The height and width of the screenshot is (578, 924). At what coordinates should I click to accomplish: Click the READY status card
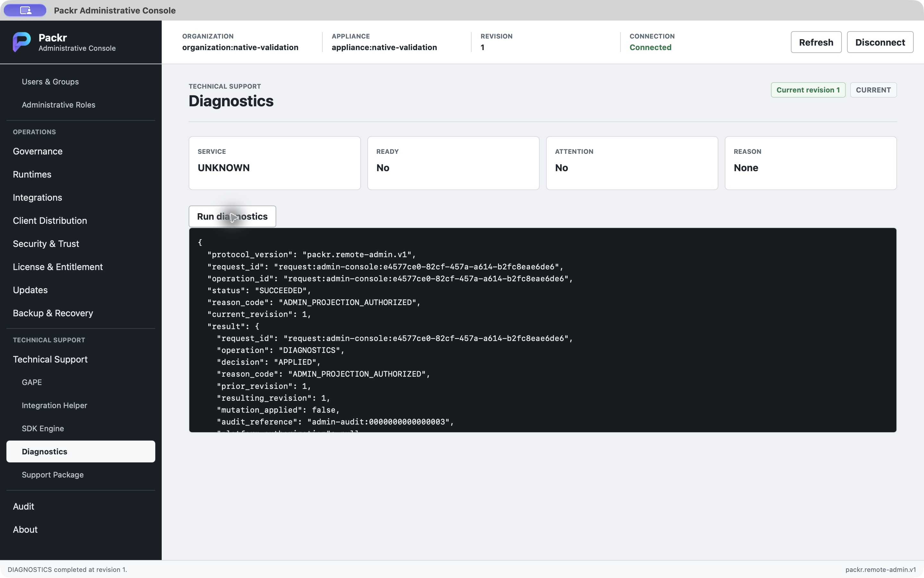click(453, 163)
